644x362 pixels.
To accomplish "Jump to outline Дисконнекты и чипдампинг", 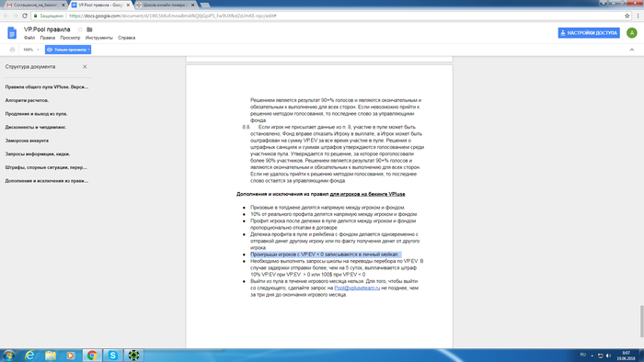I will [35, 127].
